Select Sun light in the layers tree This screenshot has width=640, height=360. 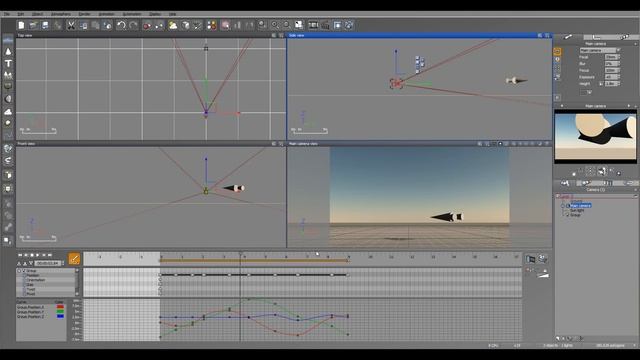point(577,210)
